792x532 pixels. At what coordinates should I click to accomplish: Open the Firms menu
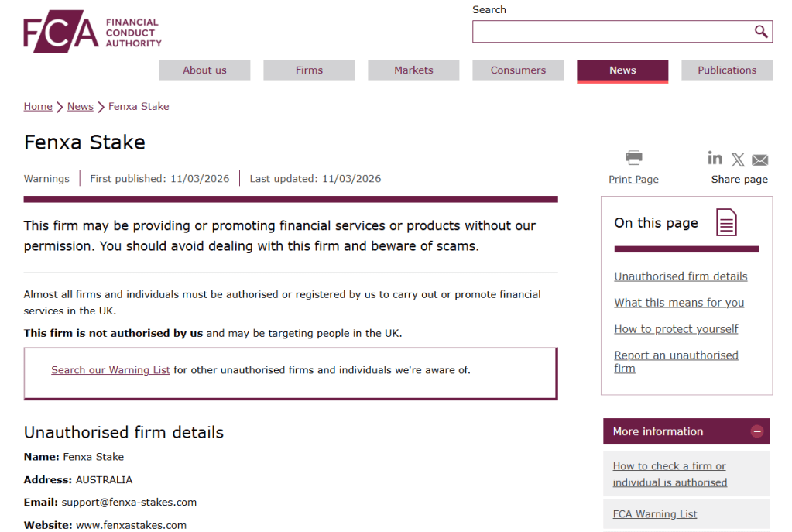click(309, 70)
